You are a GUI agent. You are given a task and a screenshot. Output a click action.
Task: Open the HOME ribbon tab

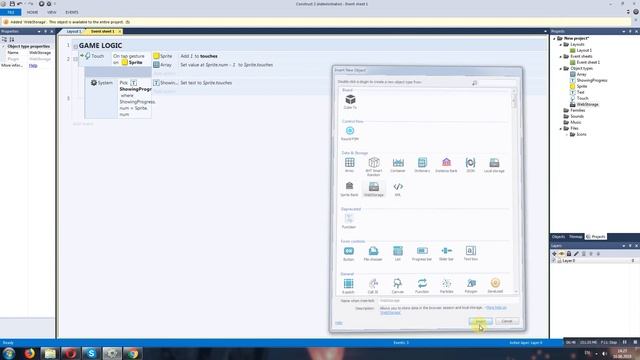tap(32, 12)
